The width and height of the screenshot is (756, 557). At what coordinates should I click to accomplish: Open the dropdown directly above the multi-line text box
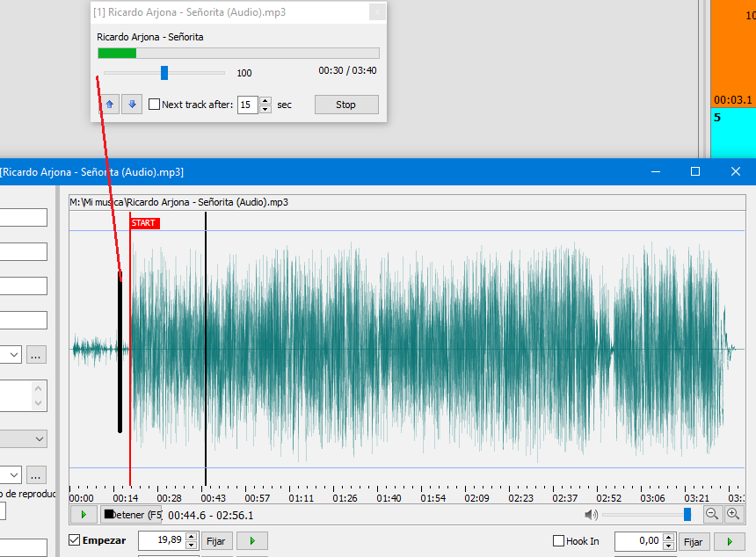pos(14,355)
